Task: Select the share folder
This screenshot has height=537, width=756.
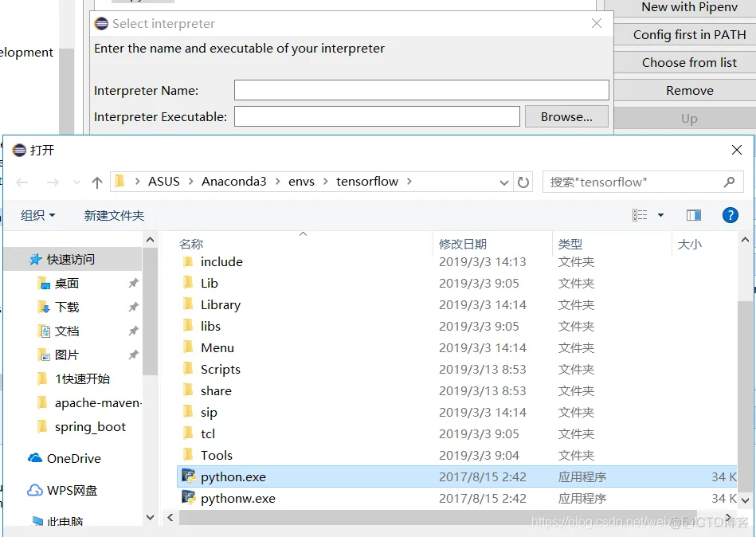Action: pyautogui.click(x=216, y=391)
